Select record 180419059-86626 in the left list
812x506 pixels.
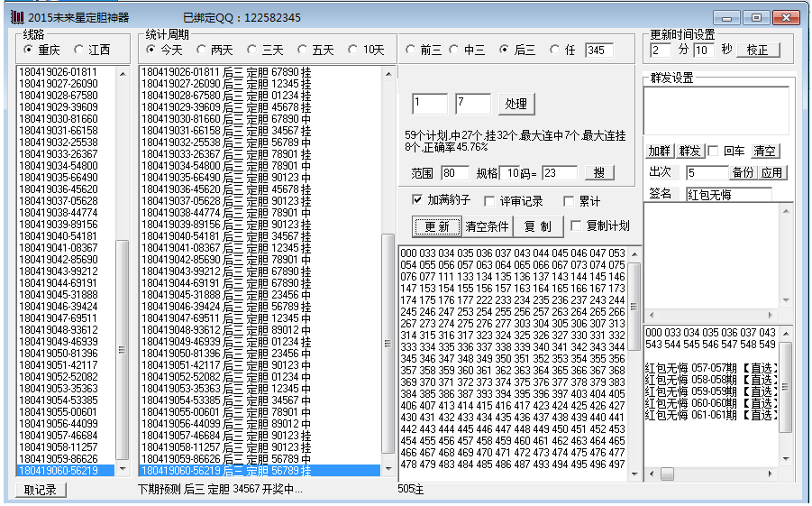(x=59, y=459)
